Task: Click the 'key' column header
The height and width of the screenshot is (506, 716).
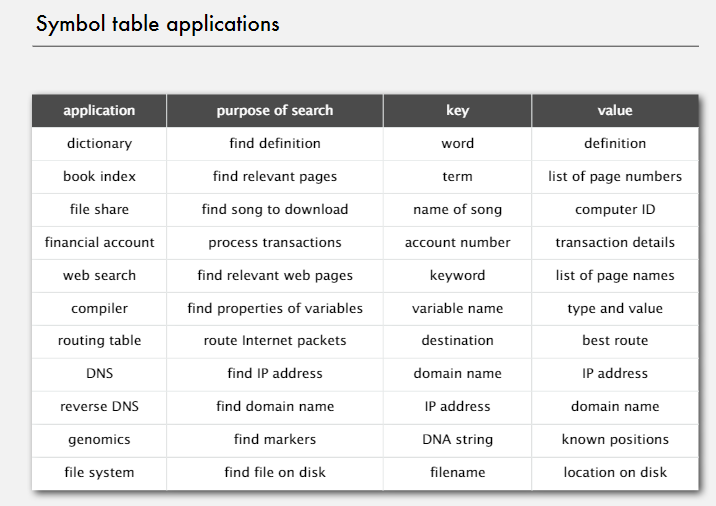Action: 457,110
